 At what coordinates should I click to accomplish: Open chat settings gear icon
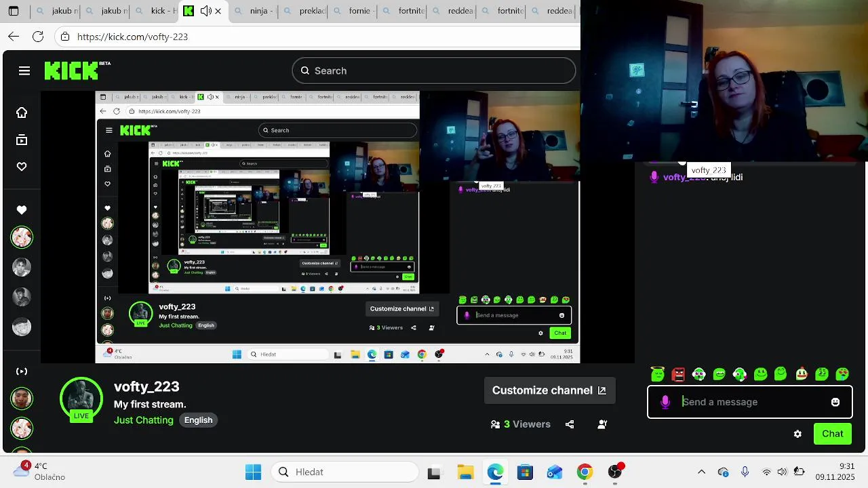pyautogui.click(x=797, y=434)
